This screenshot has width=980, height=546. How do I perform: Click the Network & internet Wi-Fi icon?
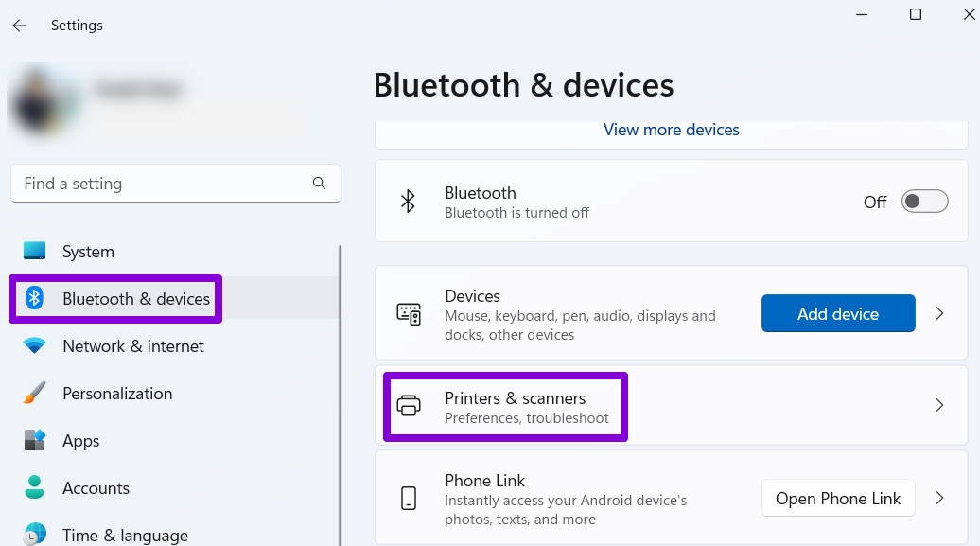[x=34, y=345]
